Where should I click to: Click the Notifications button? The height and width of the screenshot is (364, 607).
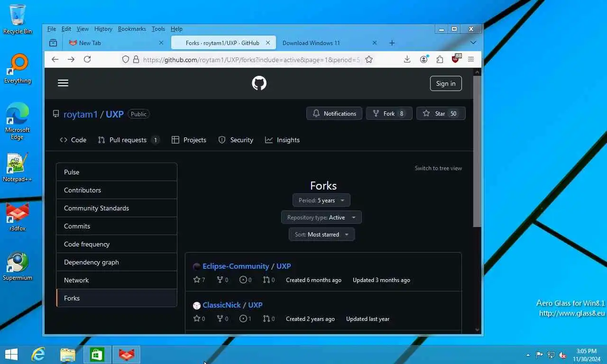[x=334, y=114]
